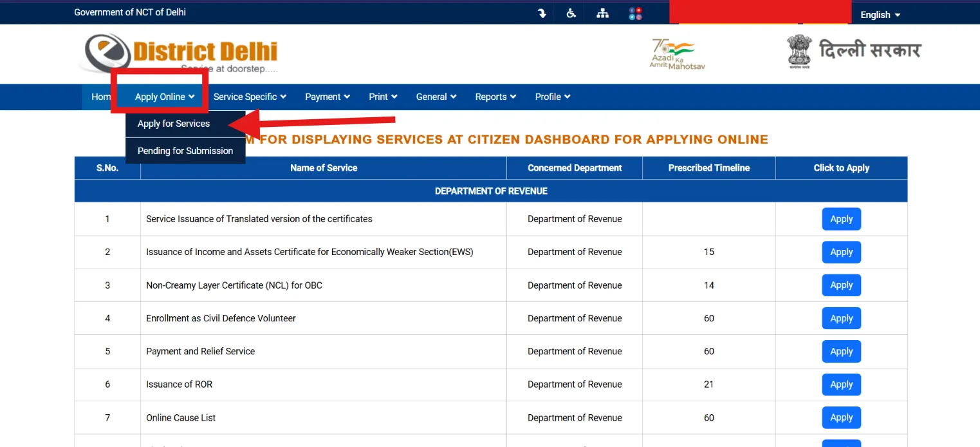The height and width of the screenshot is (447, 980).
Task: Open the English language dropdown
Action: (880, 15)
